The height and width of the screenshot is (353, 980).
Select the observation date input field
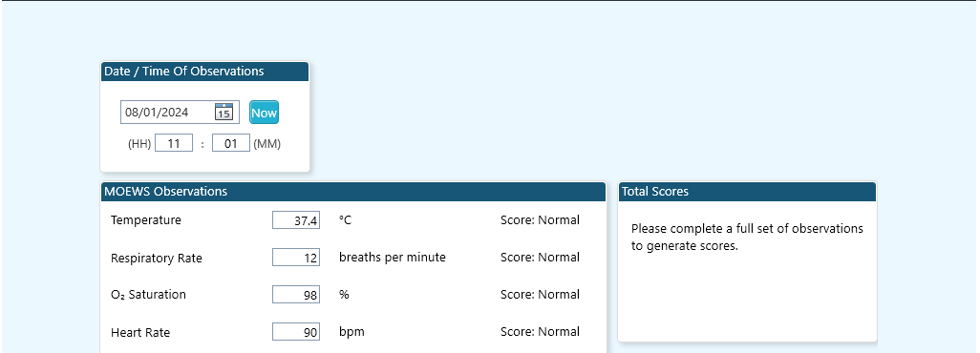pyautogui.click(x=180, y=113)
